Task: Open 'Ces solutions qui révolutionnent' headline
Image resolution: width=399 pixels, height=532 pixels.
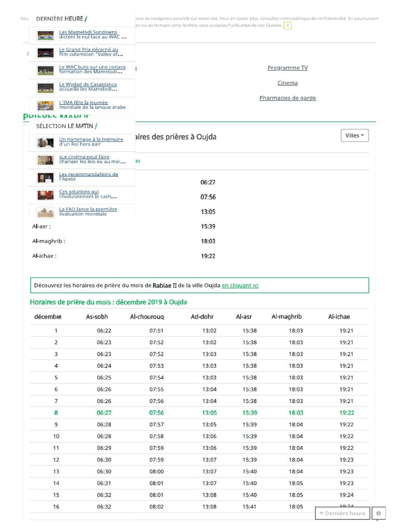Action: 87,194
